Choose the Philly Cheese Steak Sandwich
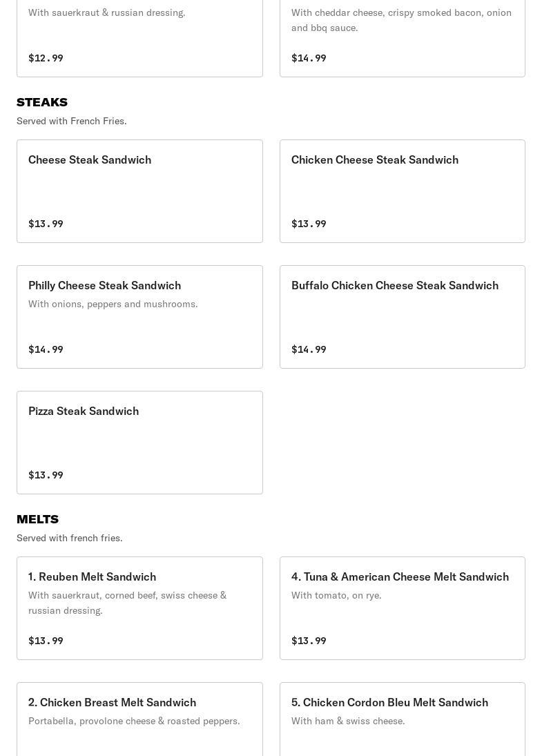Viewport: 542px width, 756px height. [x=140, y=317]
